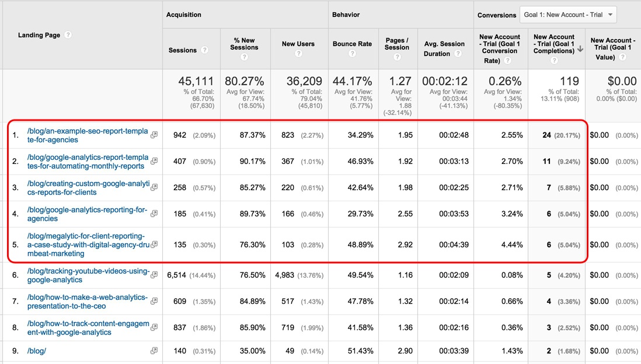The width and height of the screenshot is (641, 364).
Task: Open the megalytic-for-client-reporting case study link
Action: (x=86, y=244)
